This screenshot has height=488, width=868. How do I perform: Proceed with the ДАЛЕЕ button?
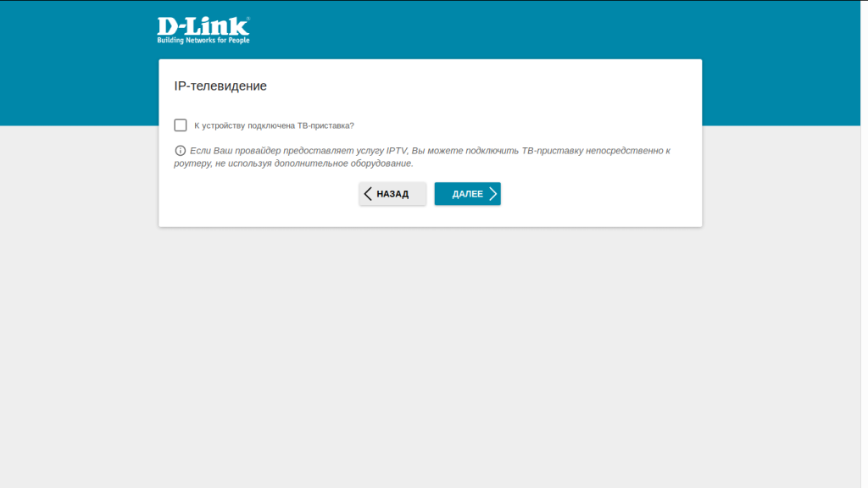468,194
